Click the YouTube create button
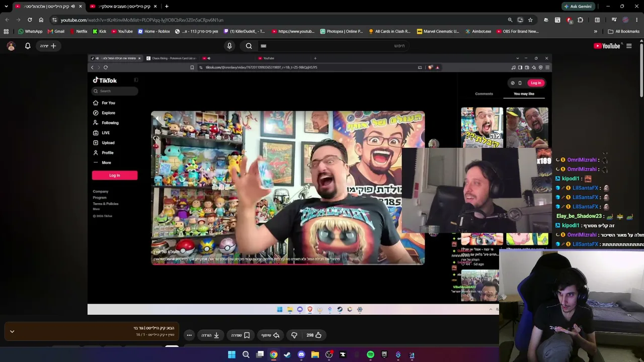Screen dimensions: 644x362 pos(48,46)
